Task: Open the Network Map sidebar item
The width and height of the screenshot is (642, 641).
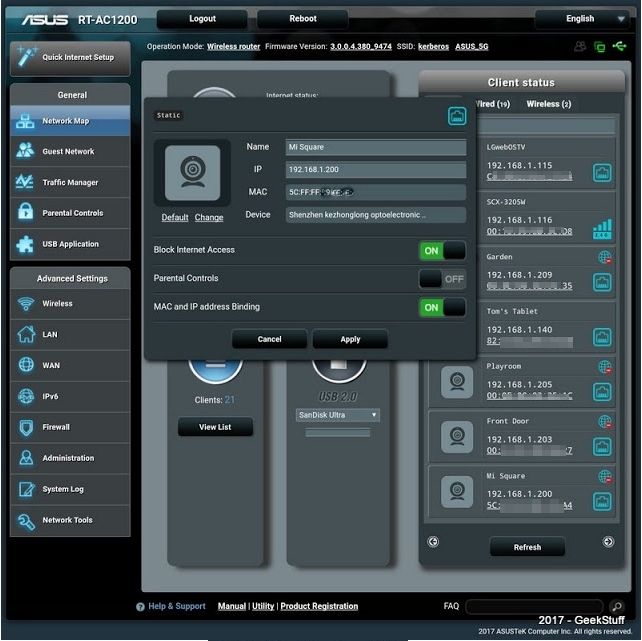Action: (70, 121)
